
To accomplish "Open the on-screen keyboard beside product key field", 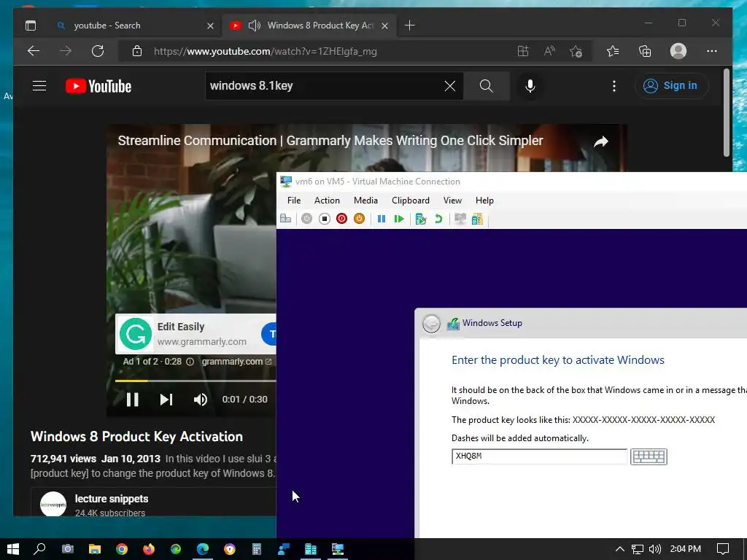I will point(649,456).
